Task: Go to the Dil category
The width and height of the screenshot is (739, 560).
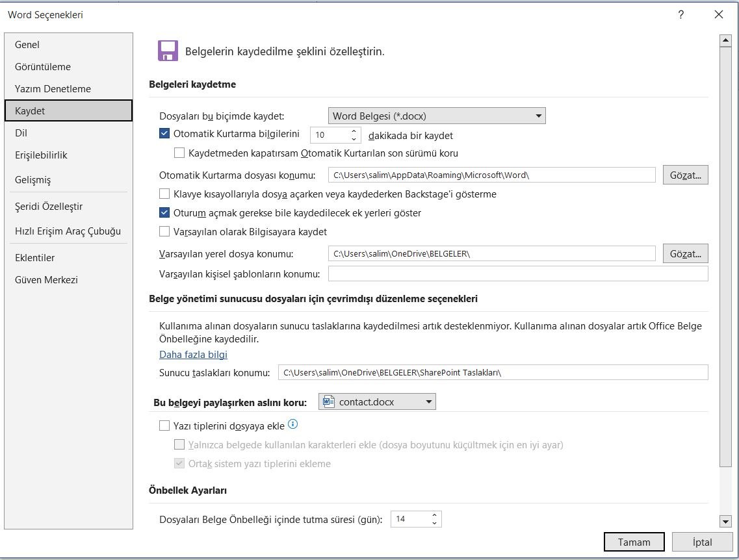Action: (x=68, y=133)
